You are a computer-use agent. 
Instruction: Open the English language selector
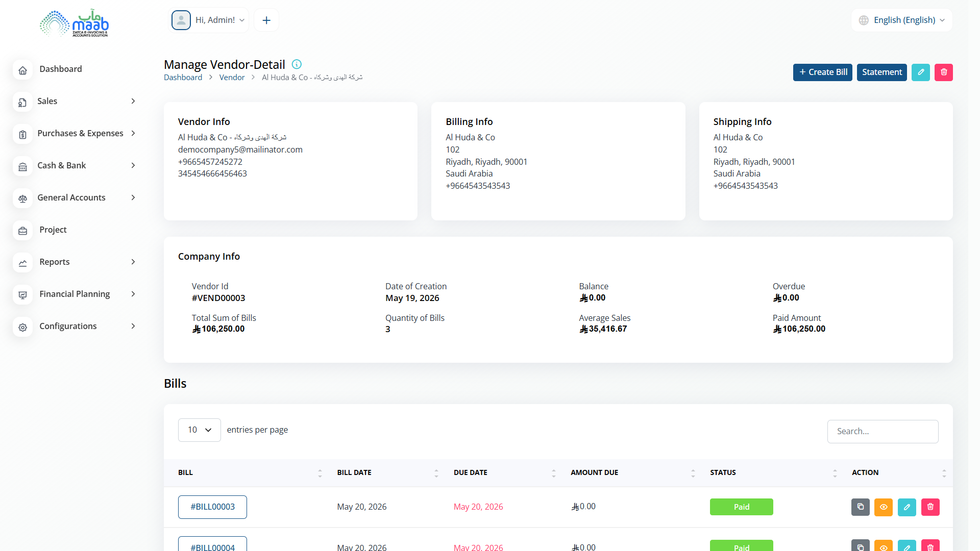(x=901, y=20)
